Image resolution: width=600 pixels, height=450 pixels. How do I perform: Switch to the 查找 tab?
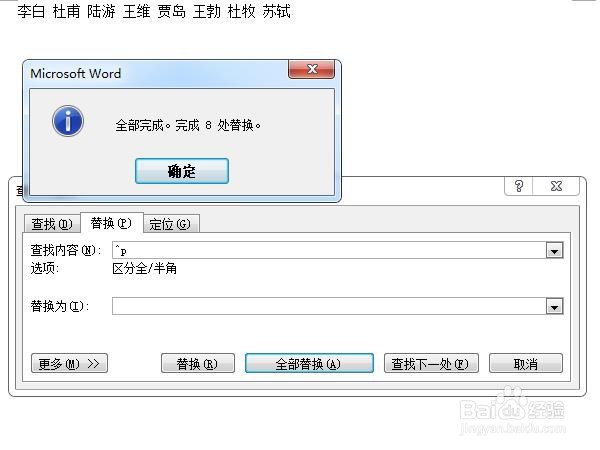point(52,223)
